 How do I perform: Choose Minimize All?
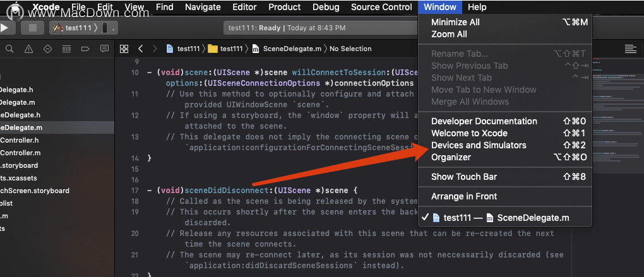point(505,22)
